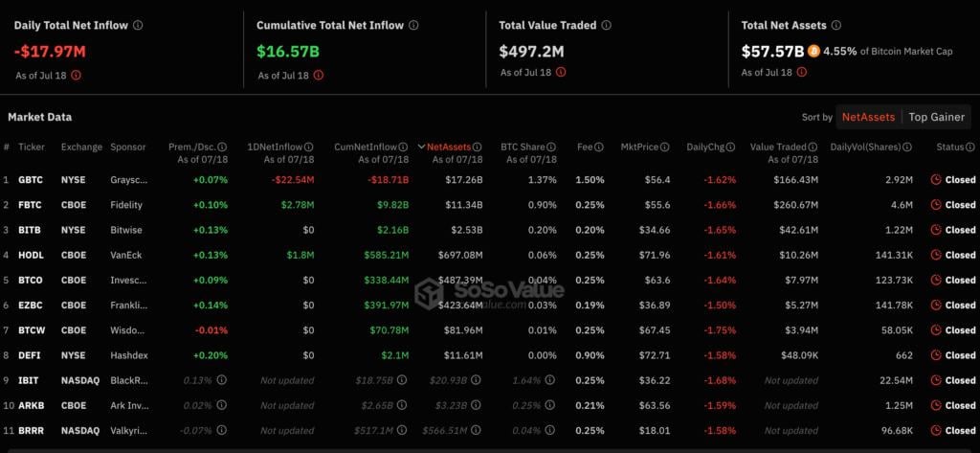This screenshot has height=453, width=980.
Task: Click clock status icon in GBTC row
Action: 936,180
